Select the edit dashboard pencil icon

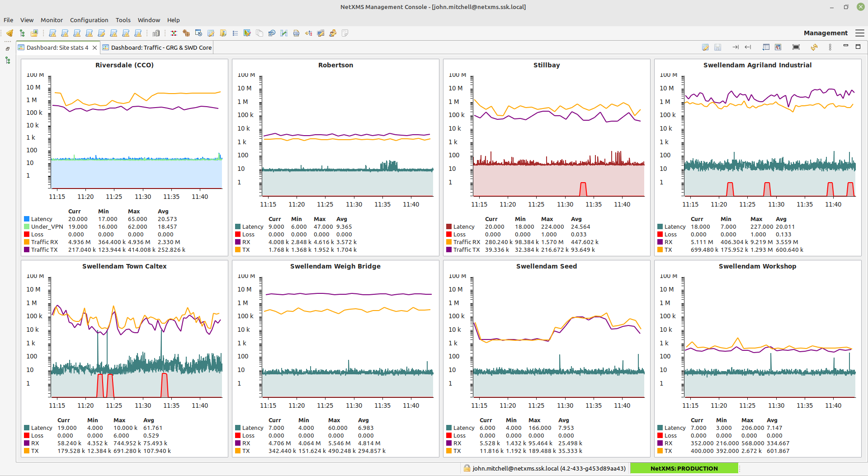(x=706, y=47)
